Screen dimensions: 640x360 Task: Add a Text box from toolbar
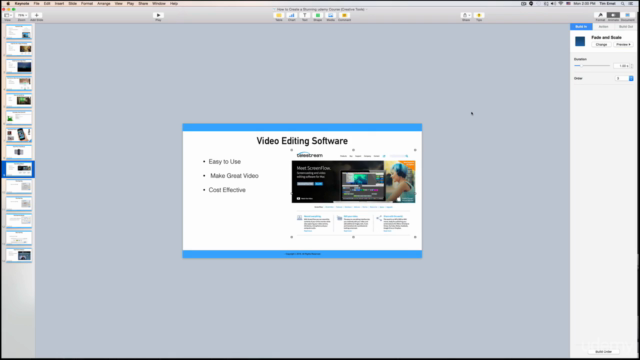[x=304, y=15]
